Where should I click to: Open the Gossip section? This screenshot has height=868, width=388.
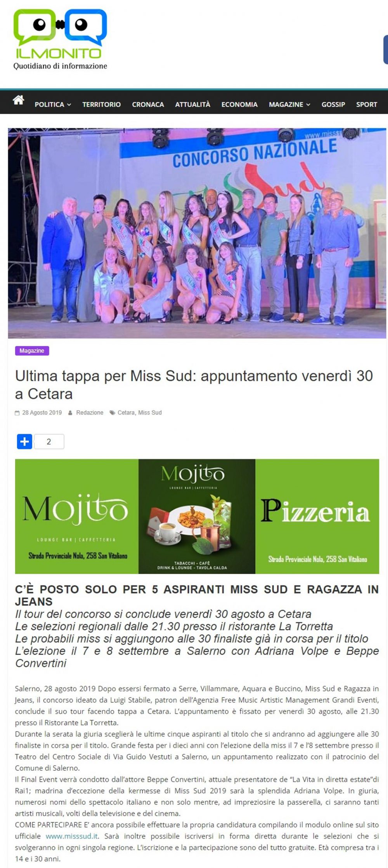(333, 104)
